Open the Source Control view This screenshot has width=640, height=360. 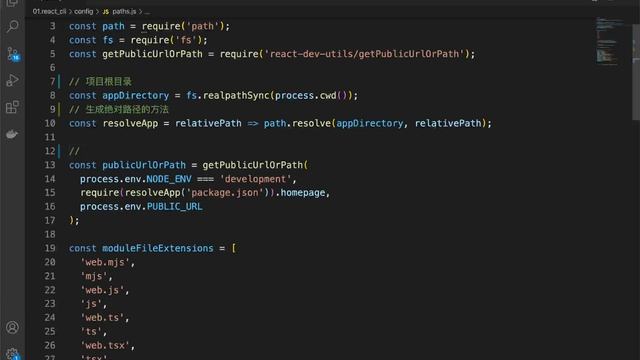tap(12, 54)
